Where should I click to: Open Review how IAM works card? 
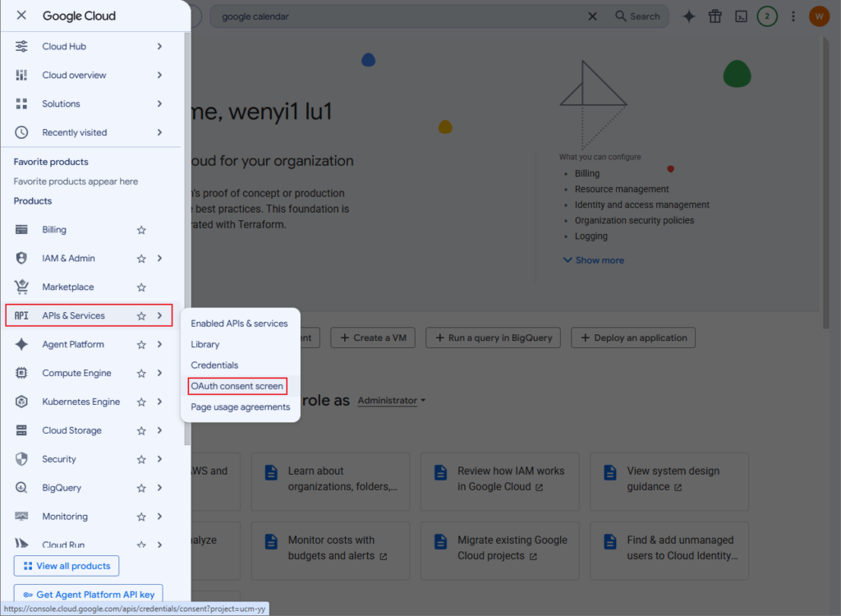point(500,481)
